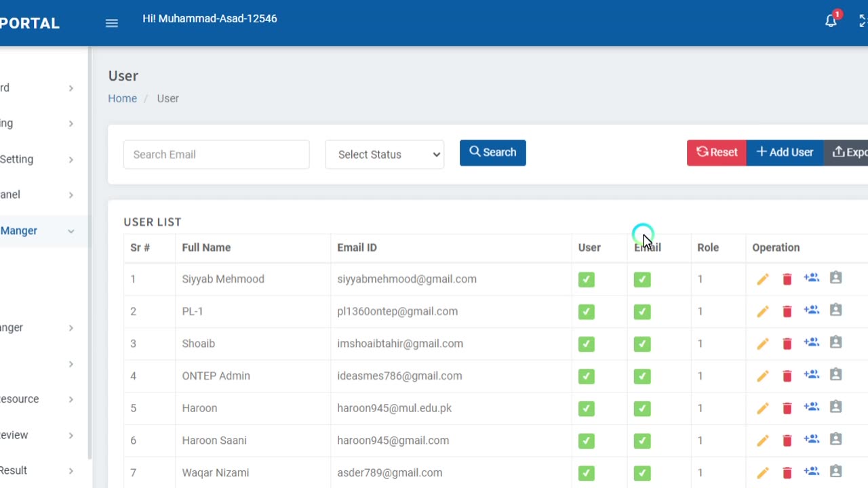The width and height of the screenshot is (868, 488).
Task: Delete the Waqar Nizami user row
Action: (787, 472)
